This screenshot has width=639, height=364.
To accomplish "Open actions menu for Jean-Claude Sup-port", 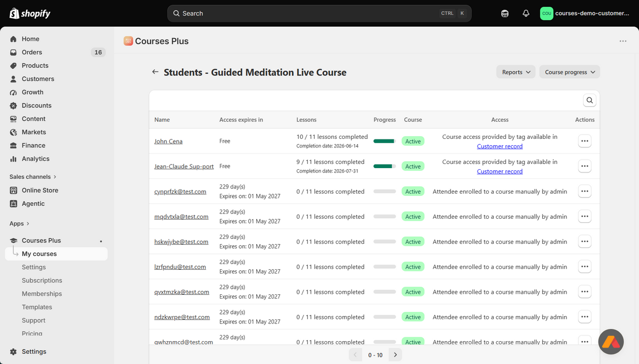I will coord(585,166).
